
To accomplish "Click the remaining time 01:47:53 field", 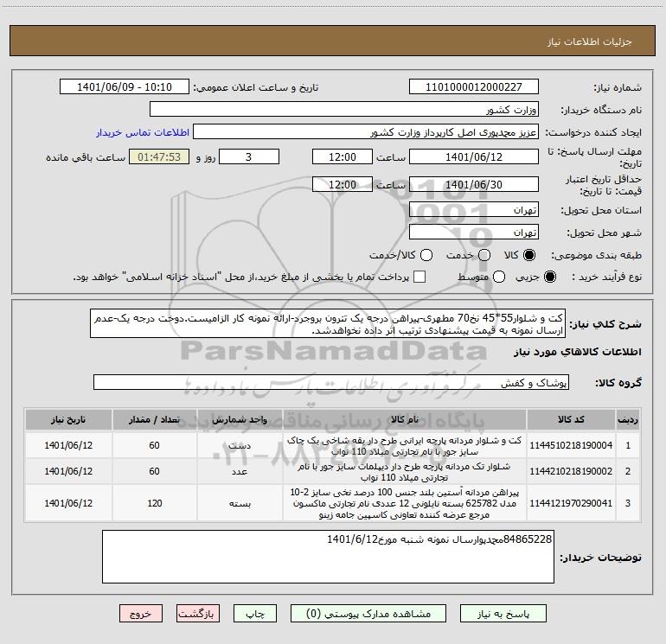I will [159, 156].
